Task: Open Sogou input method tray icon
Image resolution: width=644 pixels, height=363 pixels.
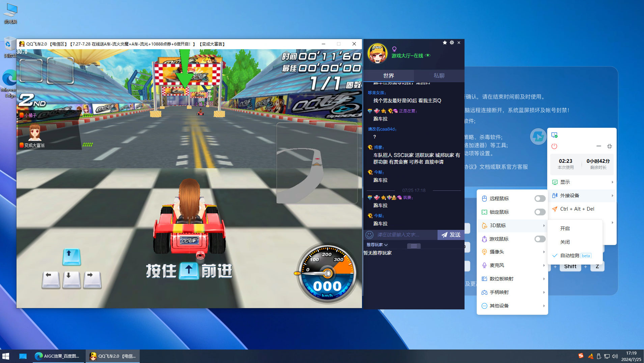Action: pyautogui.click(x=581, y=356)
